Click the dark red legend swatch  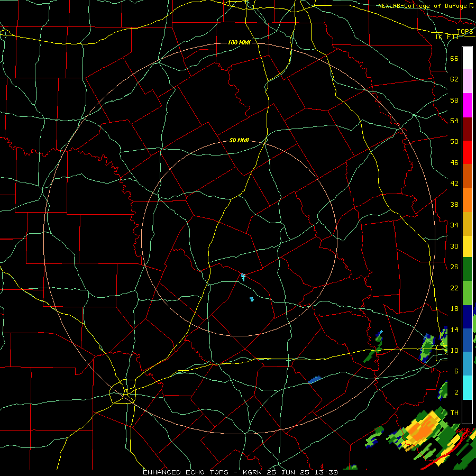pyautogui.click(x=467, y=129)
